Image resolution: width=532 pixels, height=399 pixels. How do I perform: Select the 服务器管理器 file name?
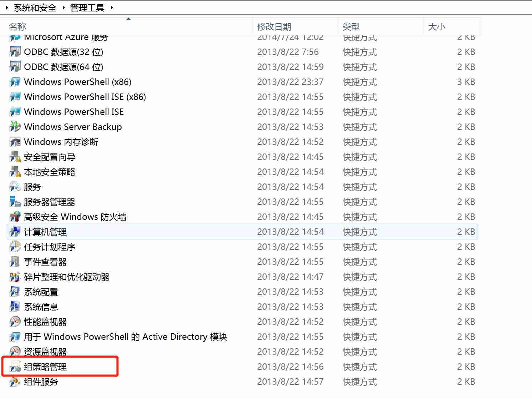pyautogui.click(x=50, y=202)
